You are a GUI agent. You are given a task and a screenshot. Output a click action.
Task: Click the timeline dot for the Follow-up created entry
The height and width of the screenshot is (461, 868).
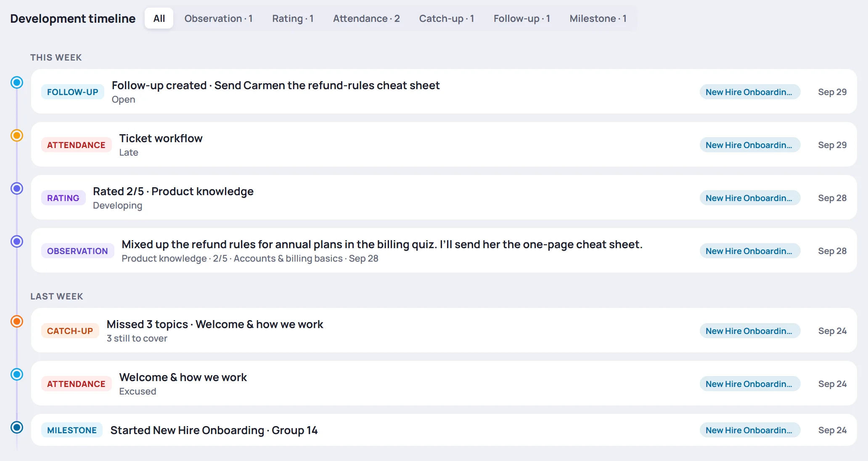17,82
